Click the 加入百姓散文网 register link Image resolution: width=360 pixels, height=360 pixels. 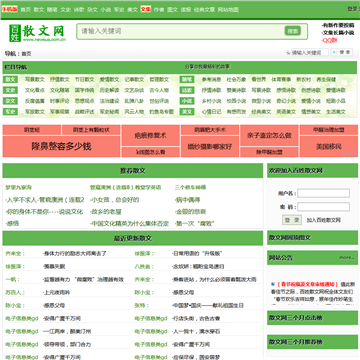(x=324, y=220)
